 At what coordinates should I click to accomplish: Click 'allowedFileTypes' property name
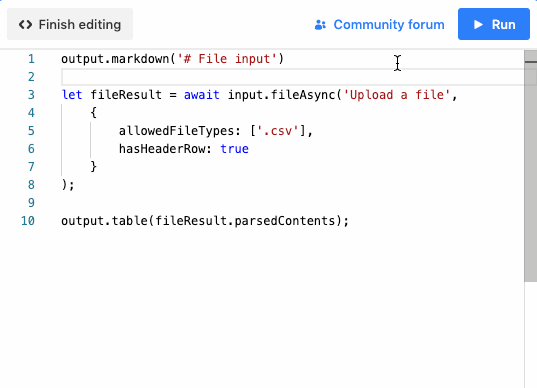[177, 131]
